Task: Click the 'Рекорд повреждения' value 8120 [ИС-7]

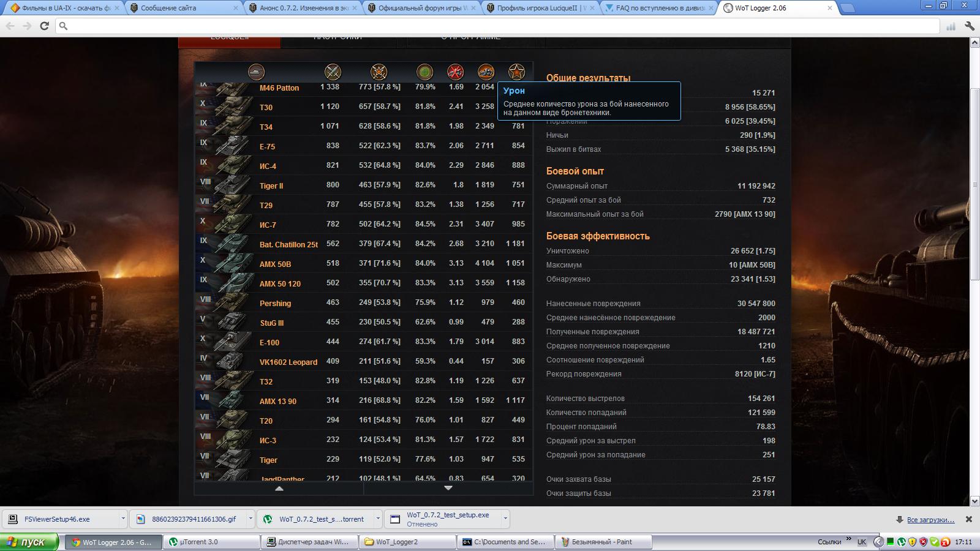Action: click(x=755, y=374)
